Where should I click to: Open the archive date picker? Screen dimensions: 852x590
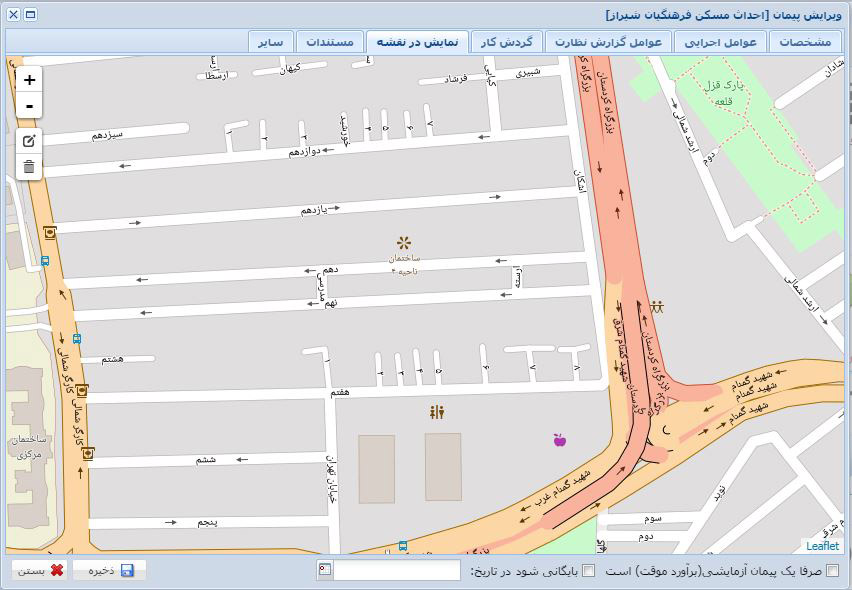coord(325,571)
